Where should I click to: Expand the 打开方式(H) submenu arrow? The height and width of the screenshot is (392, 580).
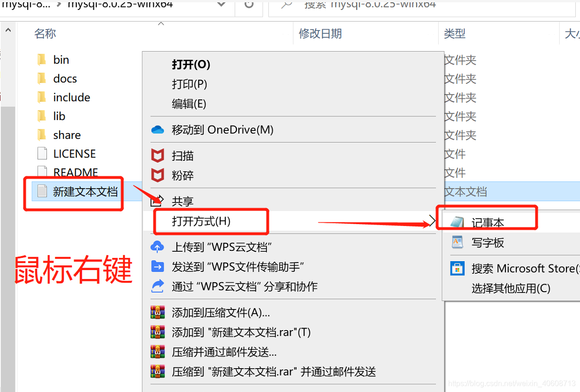(x=433, y=221)
